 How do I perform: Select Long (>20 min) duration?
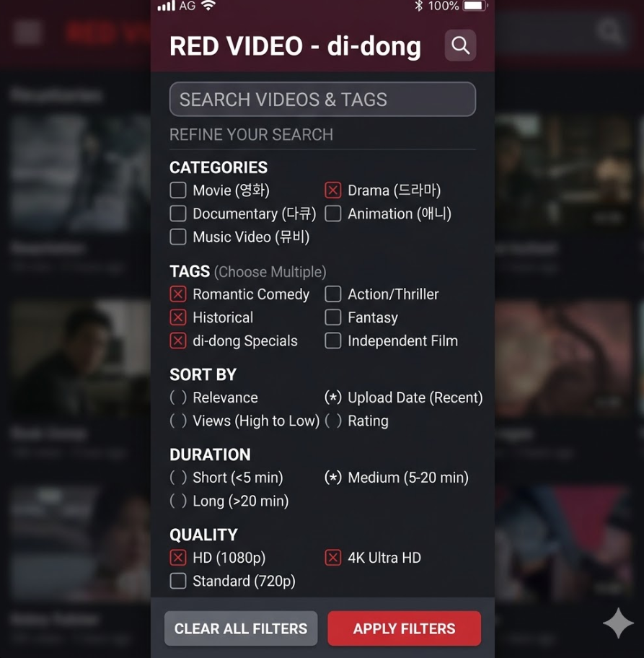click(x=178, y=501)
